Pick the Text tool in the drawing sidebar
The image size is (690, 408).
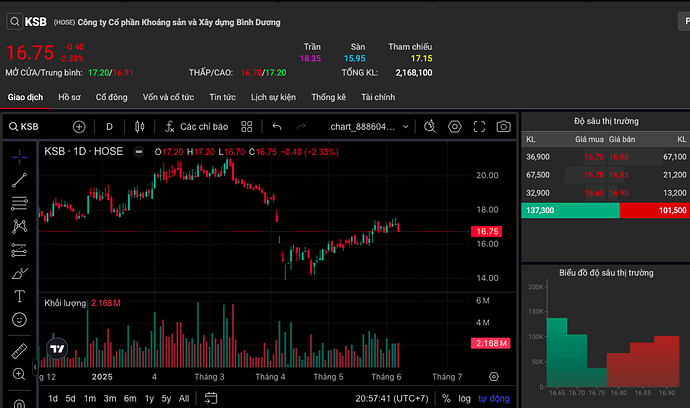tap(19, 296)
